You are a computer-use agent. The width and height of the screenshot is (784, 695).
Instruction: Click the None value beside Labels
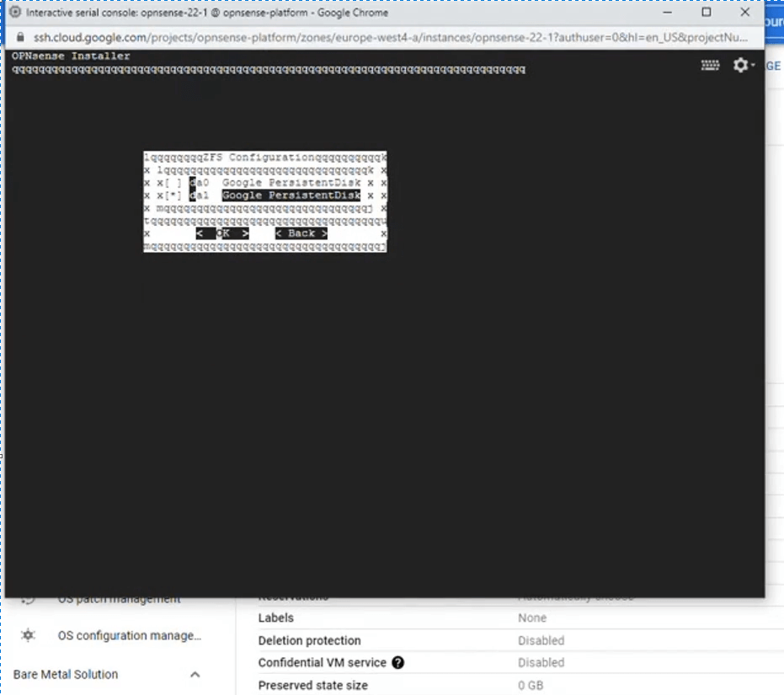pyautogui.click(x=532, y=618)
